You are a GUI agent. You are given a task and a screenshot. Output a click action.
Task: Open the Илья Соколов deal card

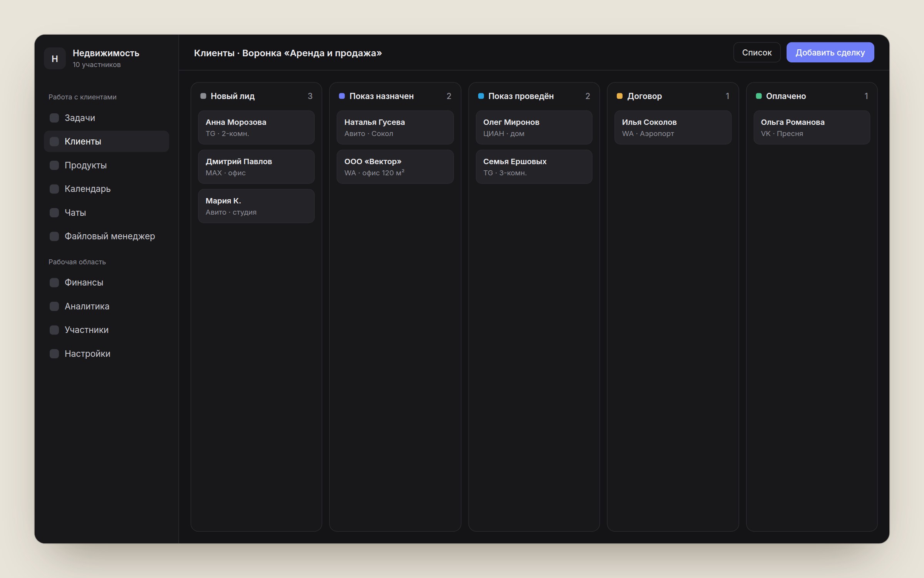(x=673, y=128)
